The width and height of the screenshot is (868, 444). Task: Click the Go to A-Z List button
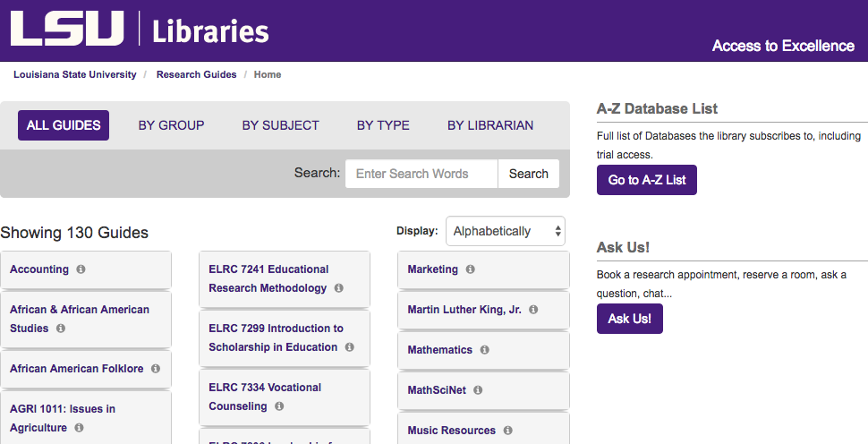647,180
